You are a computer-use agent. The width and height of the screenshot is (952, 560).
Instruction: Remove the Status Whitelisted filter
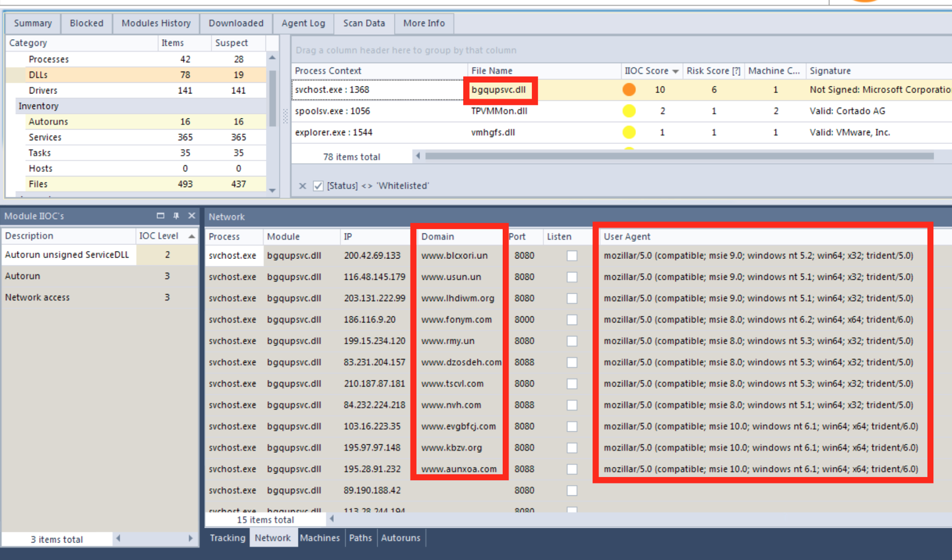(x=302, y=186)
